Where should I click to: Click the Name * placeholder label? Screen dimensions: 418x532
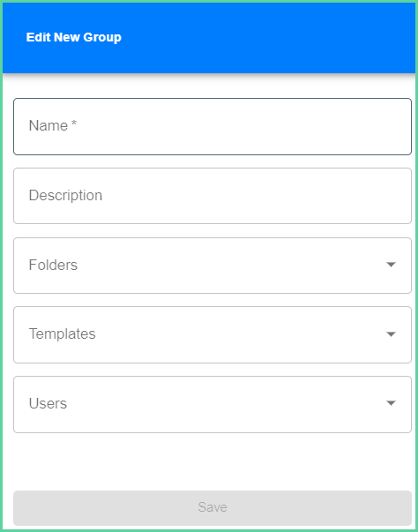tap(53, 125)
